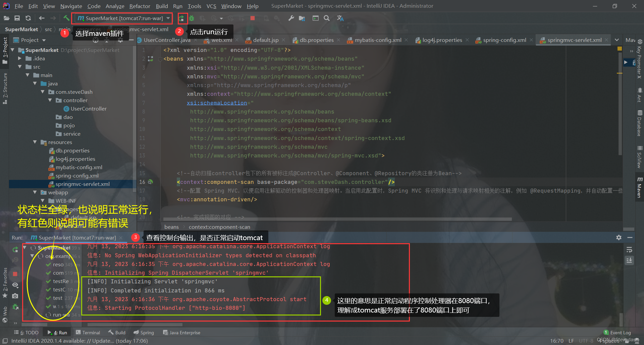The height and width of the screenshot is (345, 644).
Task: Click the green Debug bug icon
Action: click(192, 18)
